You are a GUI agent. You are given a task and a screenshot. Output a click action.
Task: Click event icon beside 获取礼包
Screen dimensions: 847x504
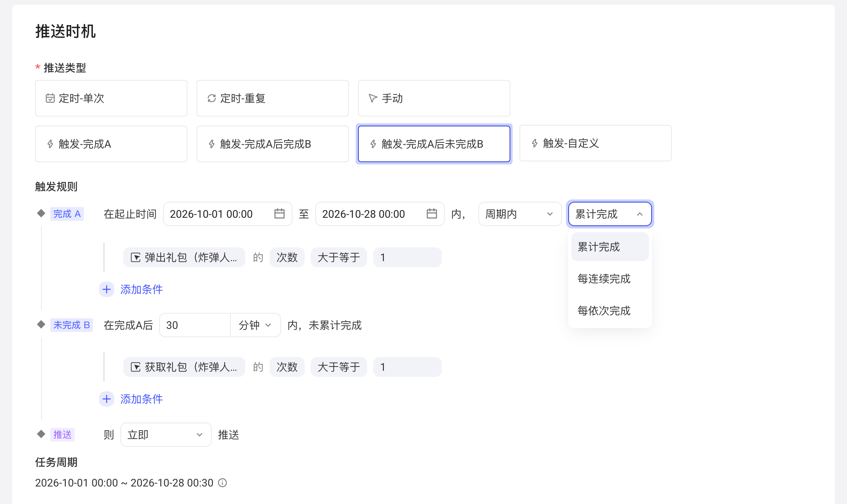click(136, 367)
